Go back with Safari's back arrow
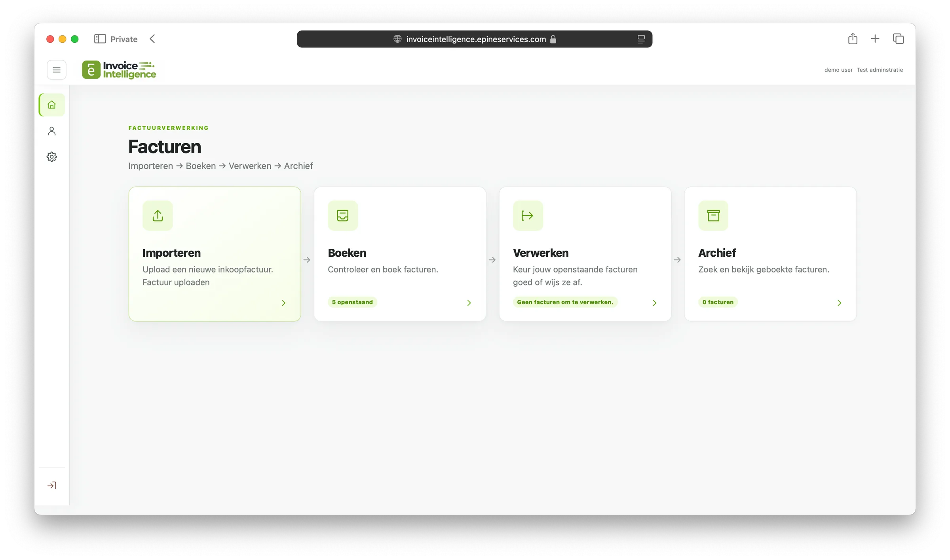Viewport: 950px width, 560px height. tap(152, 39)
